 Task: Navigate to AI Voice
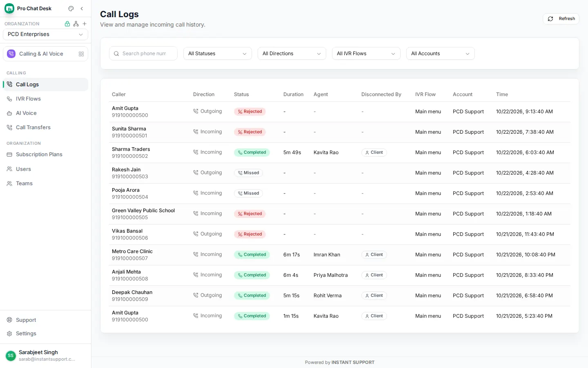pyautogui.click(x=45, y=113)
